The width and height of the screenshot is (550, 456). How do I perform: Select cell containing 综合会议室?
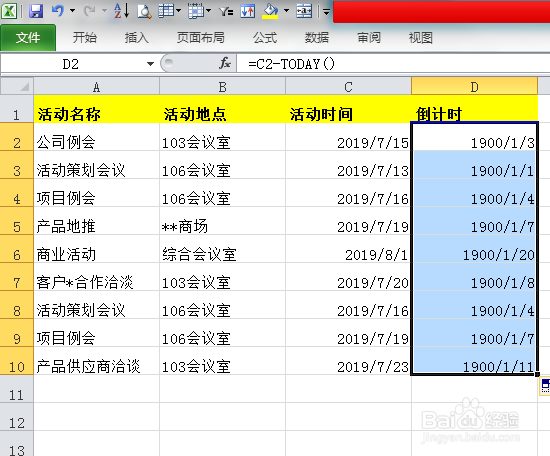222,249
